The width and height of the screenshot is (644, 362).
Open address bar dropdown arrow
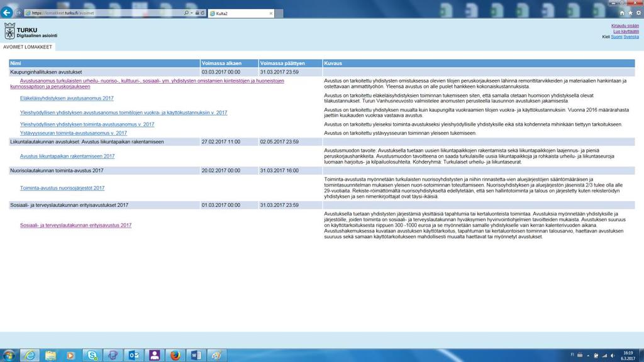pyautogui.click(x=191, y=13)
